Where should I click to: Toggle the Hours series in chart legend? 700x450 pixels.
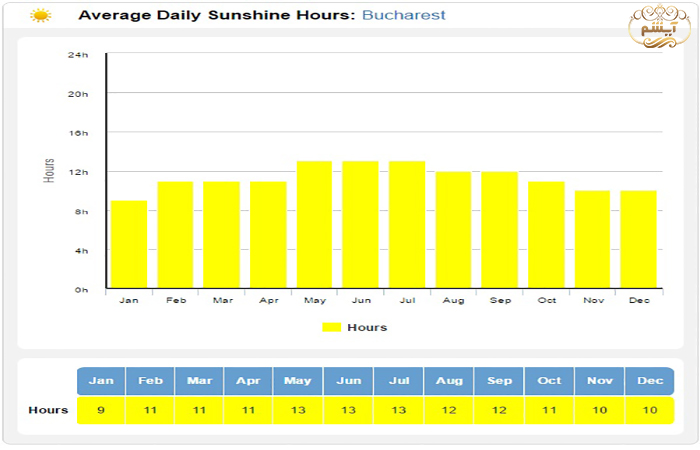tap(366, 327)
